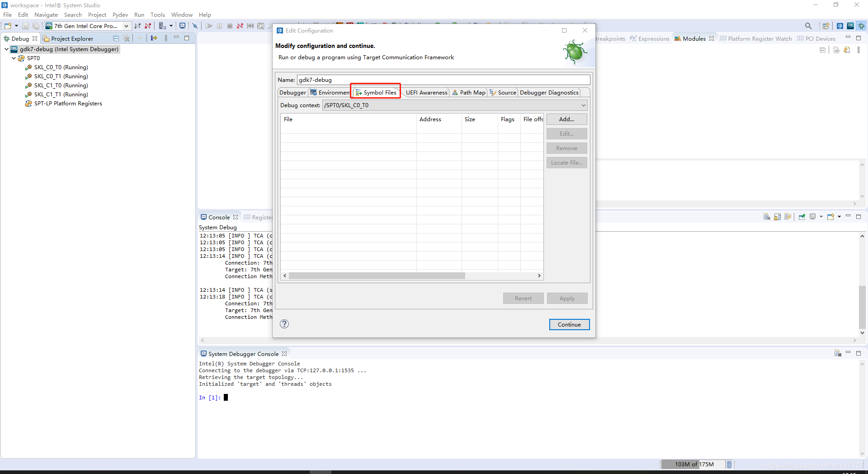
Task: Switch to the TRC trace perspective icon
Action: coord(850,26)
